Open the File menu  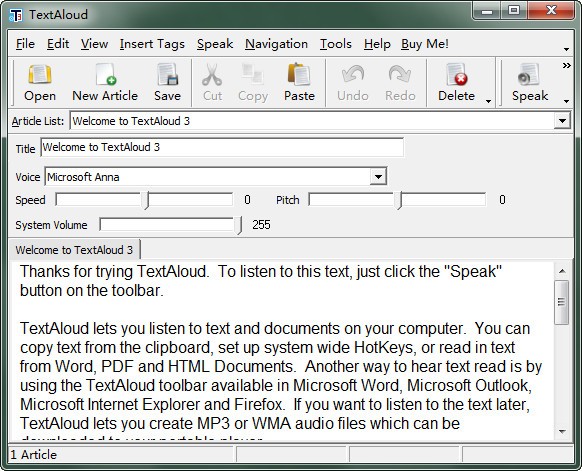[25, 44]
